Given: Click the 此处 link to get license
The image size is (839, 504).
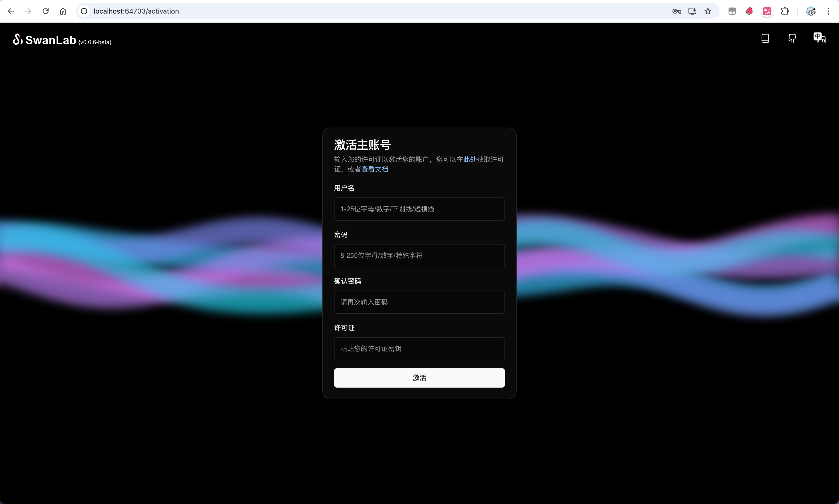Looking at the screenshot, I should click(x=470, y=159).
